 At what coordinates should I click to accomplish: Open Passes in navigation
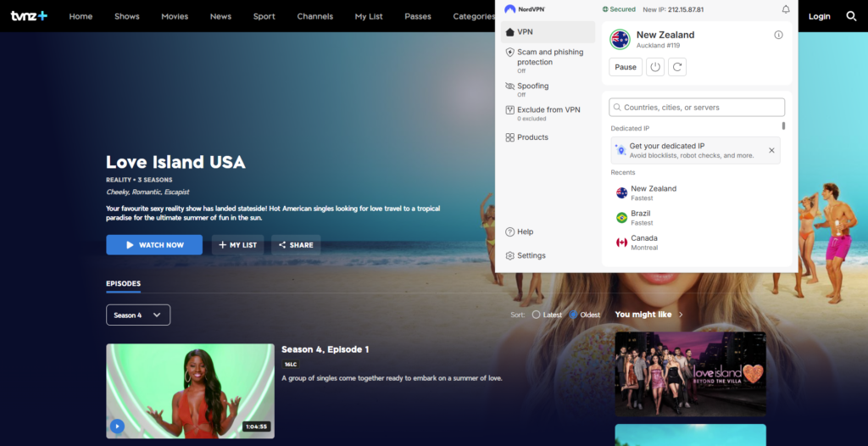[x=418, y=16]
